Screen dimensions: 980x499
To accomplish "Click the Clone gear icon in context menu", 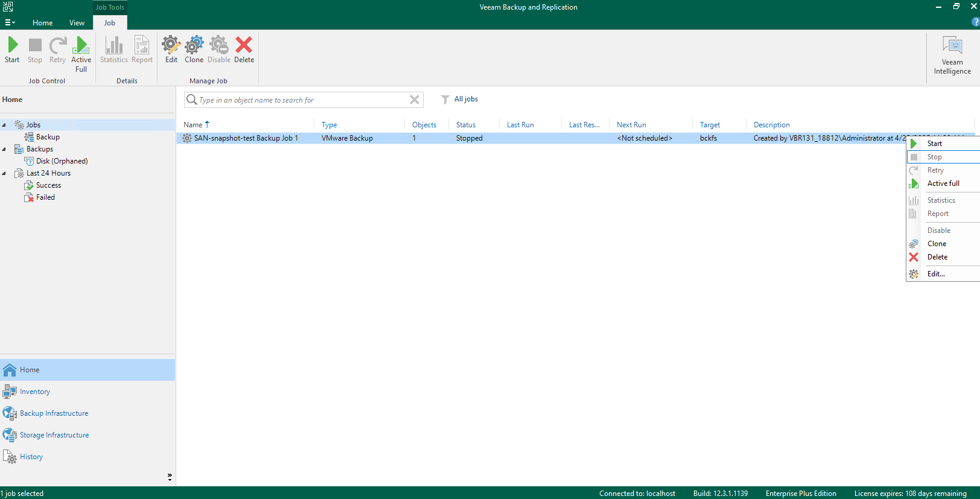I will (914, 244).
